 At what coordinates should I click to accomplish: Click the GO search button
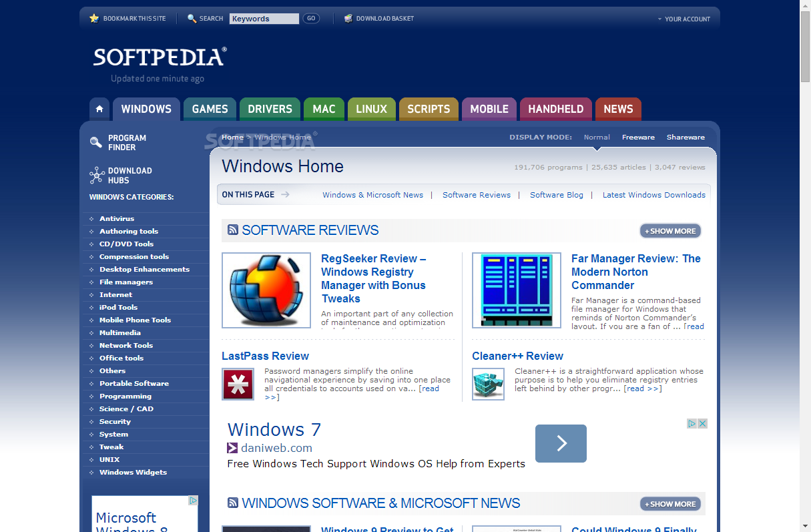tap(311, 19)
